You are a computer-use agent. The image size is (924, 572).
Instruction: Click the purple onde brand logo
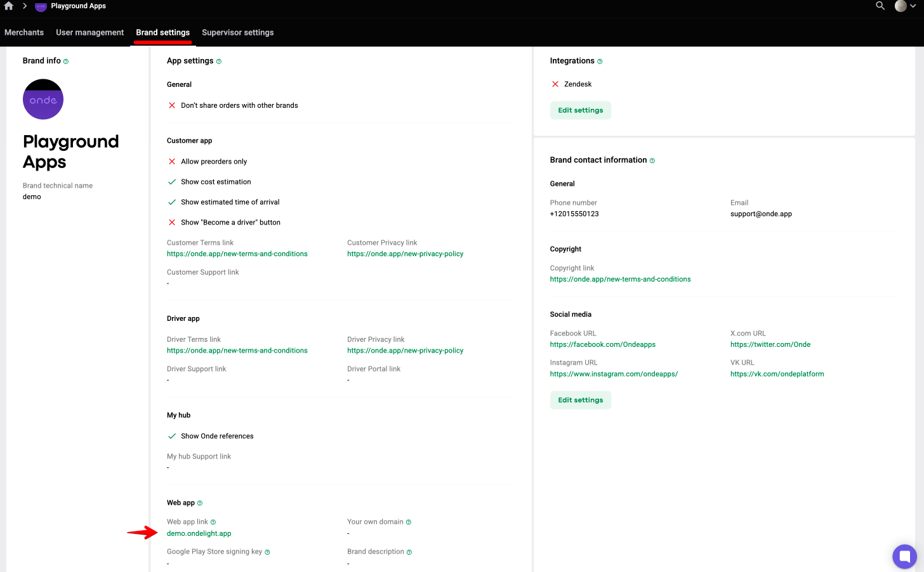click(43, 100)
